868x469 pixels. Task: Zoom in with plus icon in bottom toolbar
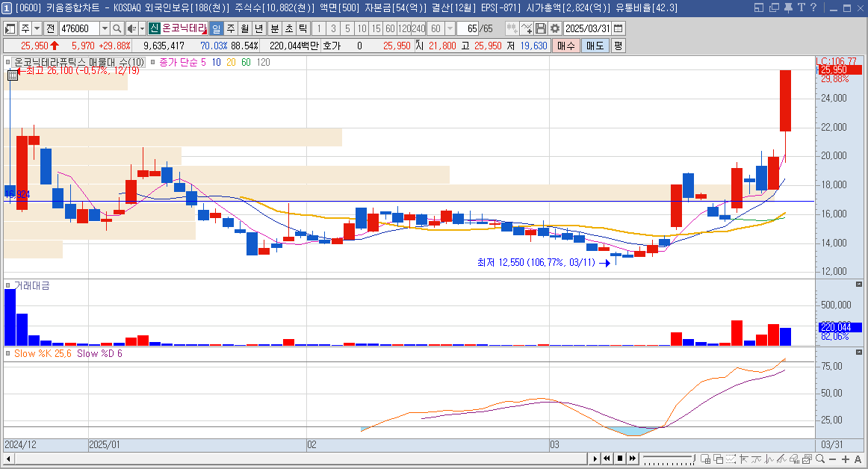click(846, 459)
